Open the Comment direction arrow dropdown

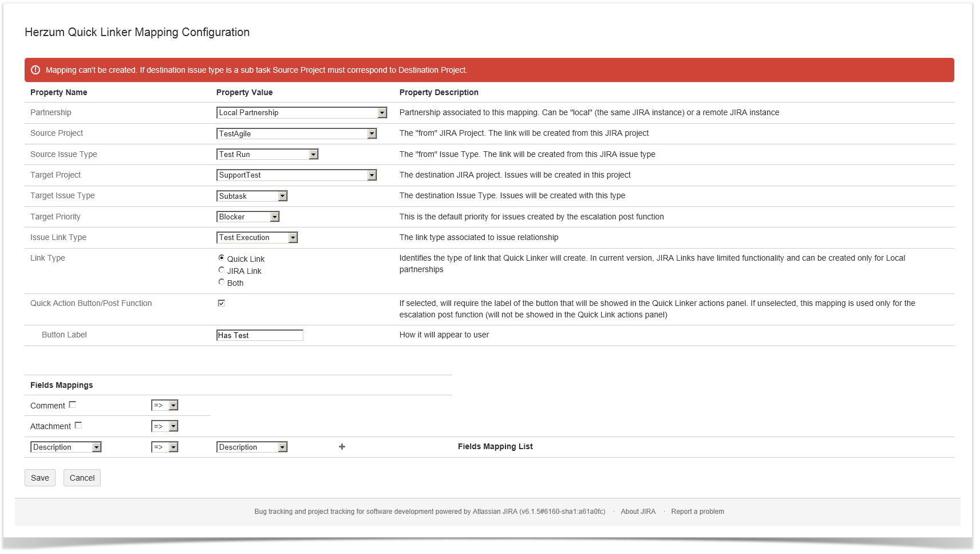click(165, 406)
